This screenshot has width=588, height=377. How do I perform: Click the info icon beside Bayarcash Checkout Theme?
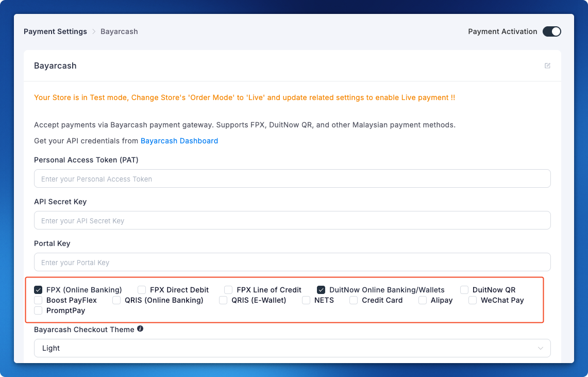(x=140, y=329)
